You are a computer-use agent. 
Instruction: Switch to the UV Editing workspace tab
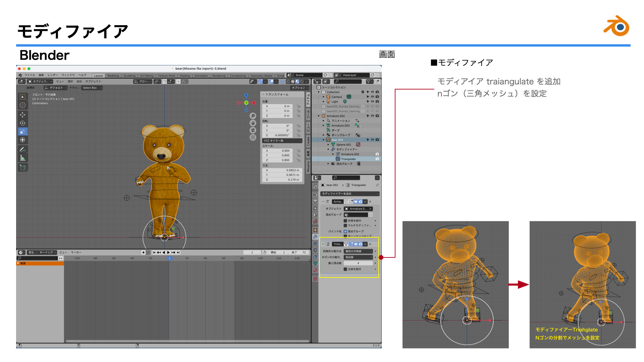click(x=147, y=76)
